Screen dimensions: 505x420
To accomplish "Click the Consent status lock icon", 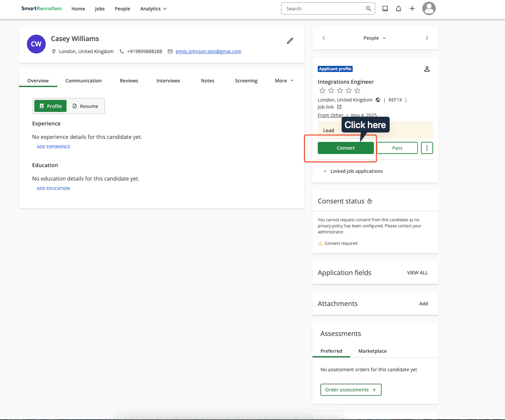I will (x=370, y=201).
